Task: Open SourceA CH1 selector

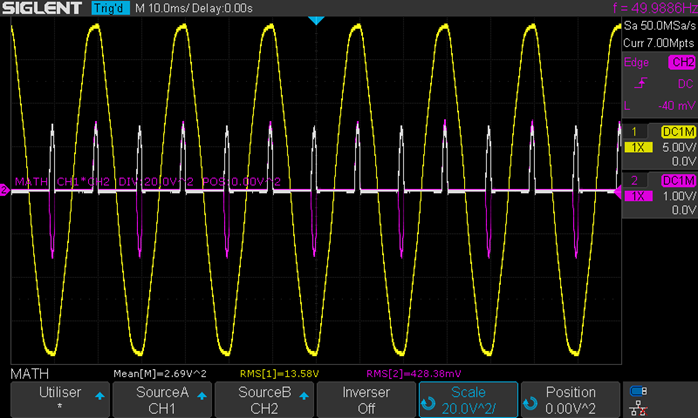Action: click(x=162, y=399)
